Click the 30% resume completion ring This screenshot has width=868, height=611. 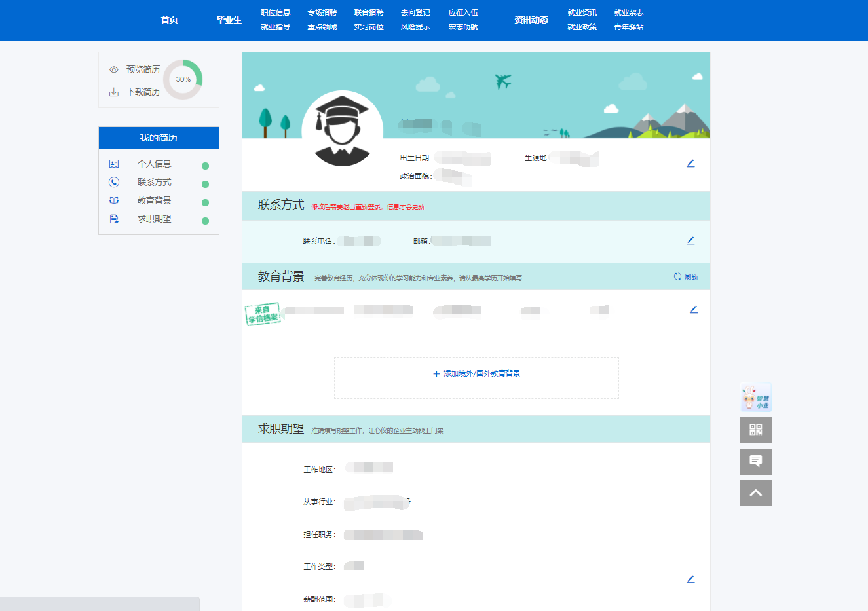point(183,79)
